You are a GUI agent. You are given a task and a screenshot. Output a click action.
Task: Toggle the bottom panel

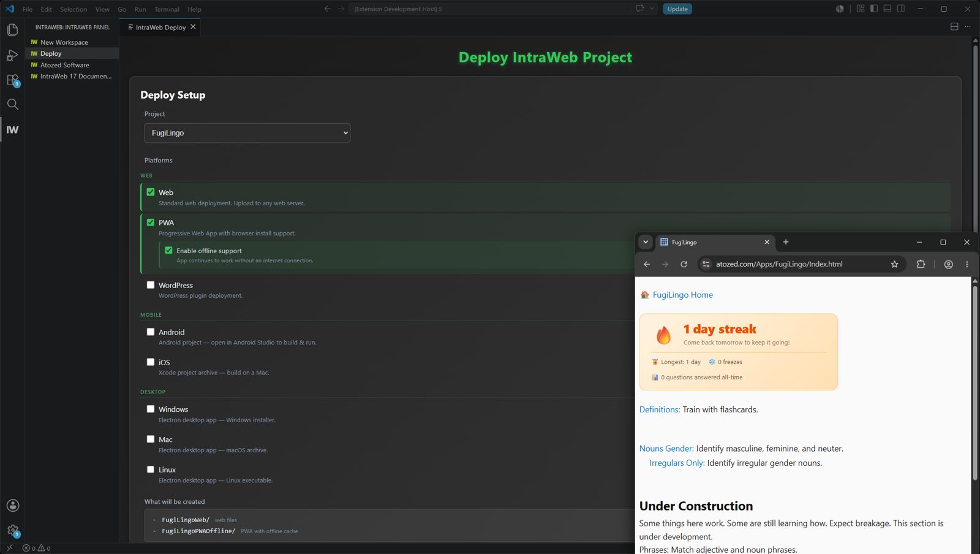tap(888, 9)
